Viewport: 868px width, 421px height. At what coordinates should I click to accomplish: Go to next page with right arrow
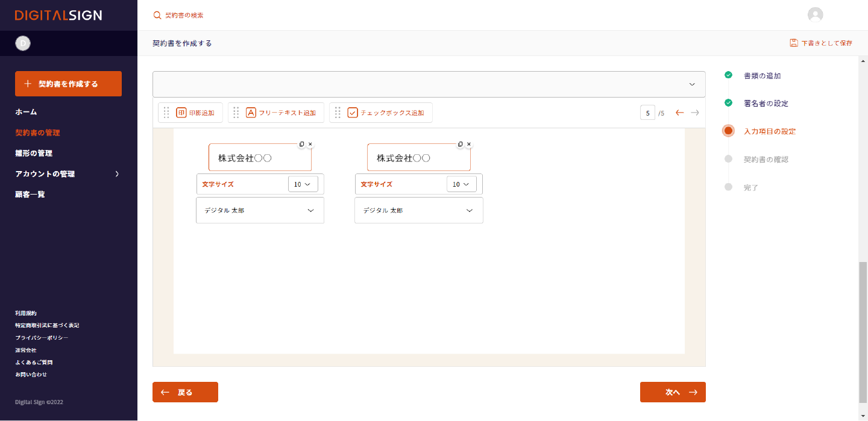click(x=695, y=113)
